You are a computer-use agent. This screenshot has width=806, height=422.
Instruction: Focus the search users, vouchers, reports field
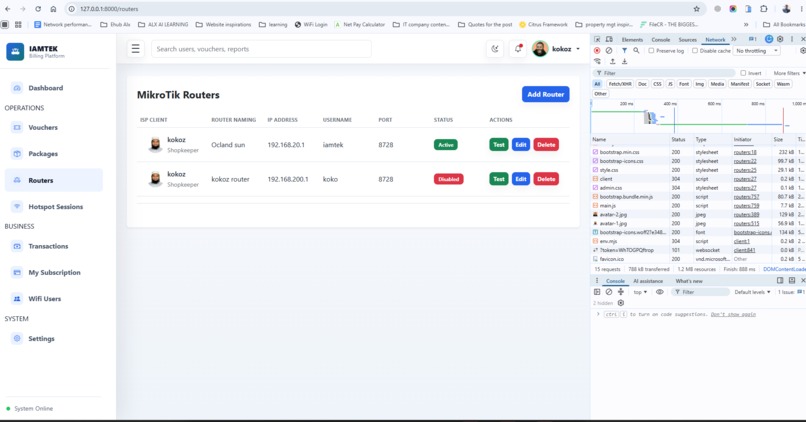(x=261, y=49)
